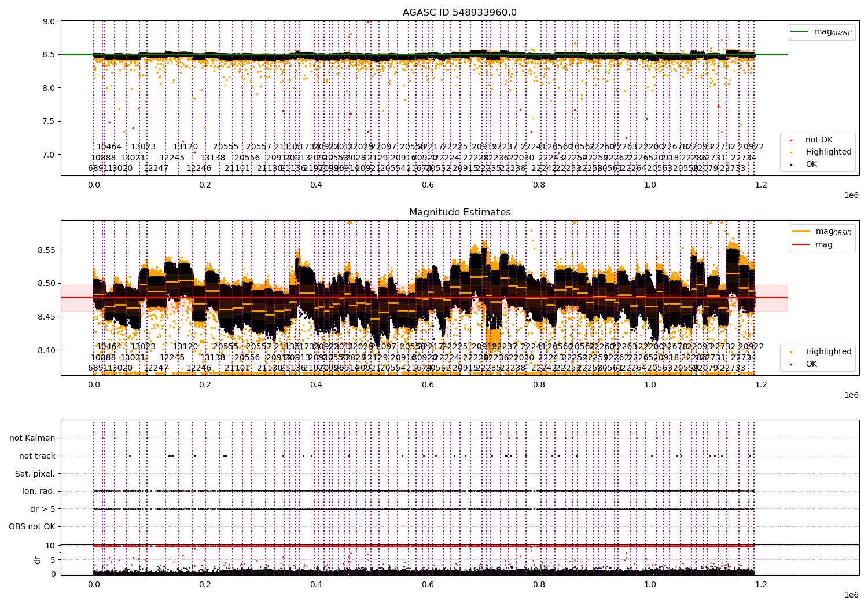
Task: Click the 0.4 x-axis tick of Magnitude Estimates plot
Action: tap(316, 384)
